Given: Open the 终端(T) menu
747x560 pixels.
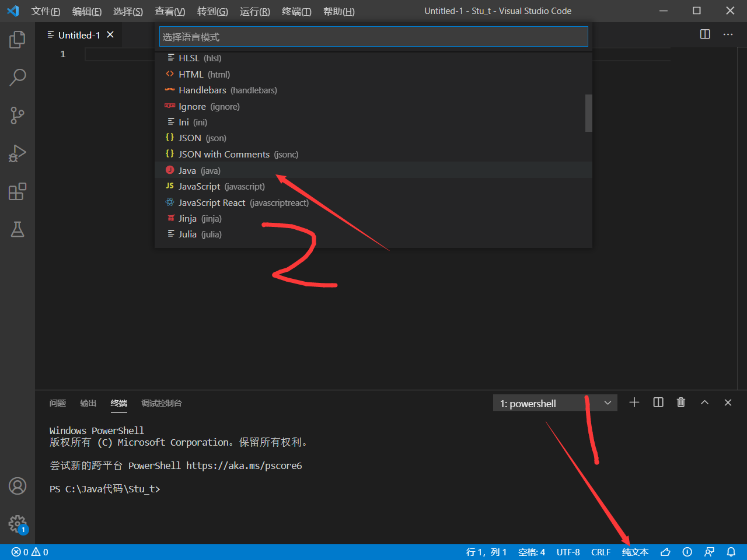Looking at the screenshot, I should 296,11.
